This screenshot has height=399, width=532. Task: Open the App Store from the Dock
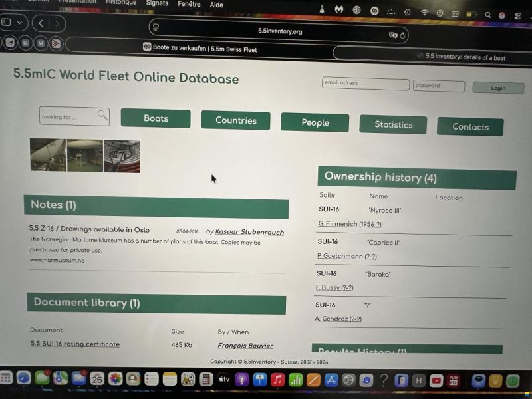pos(331,380)
